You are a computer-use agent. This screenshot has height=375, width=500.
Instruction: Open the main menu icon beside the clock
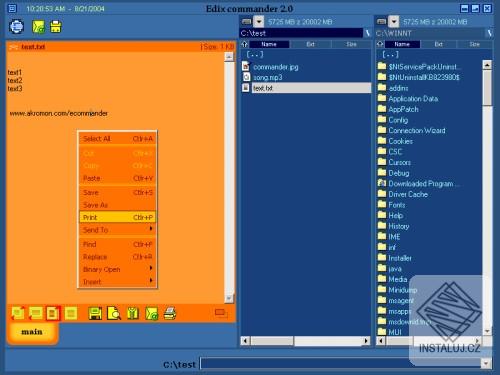[x=12, y=8]
